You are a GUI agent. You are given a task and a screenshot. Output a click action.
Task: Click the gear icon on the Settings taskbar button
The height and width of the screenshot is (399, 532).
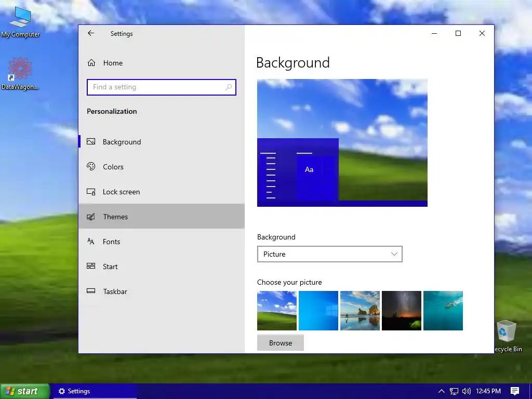click(62, 391)
